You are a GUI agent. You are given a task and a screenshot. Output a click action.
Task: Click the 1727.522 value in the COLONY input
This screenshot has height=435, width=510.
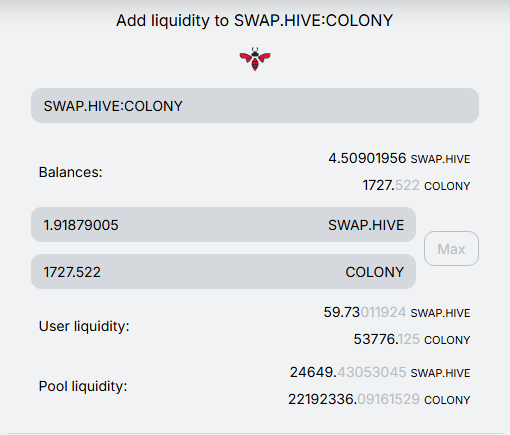(72, 272)
